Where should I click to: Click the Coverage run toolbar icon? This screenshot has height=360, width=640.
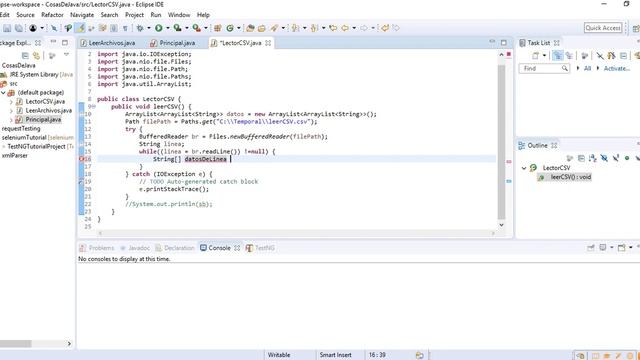point(177,28)
